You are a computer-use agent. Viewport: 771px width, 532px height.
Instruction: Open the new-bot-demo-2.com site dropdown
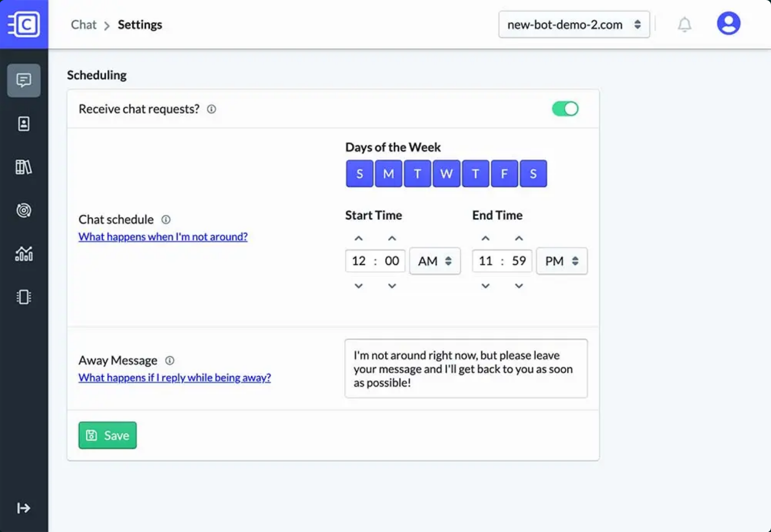pos(574,25)
